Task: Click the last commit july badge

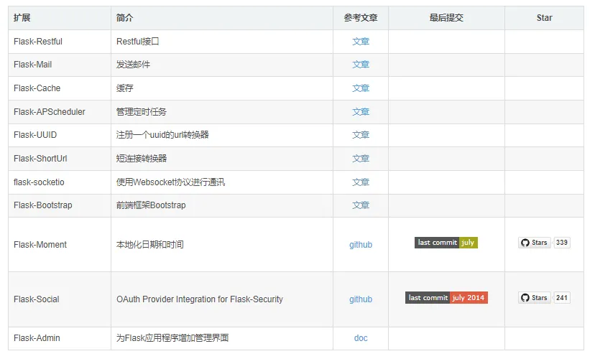Action: 446,243
